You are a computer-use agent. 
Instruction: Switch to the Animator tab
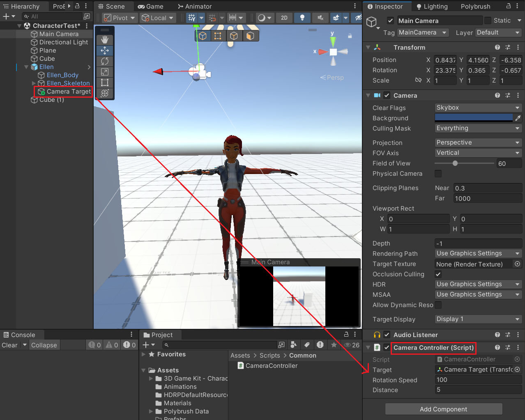(195, 7)
